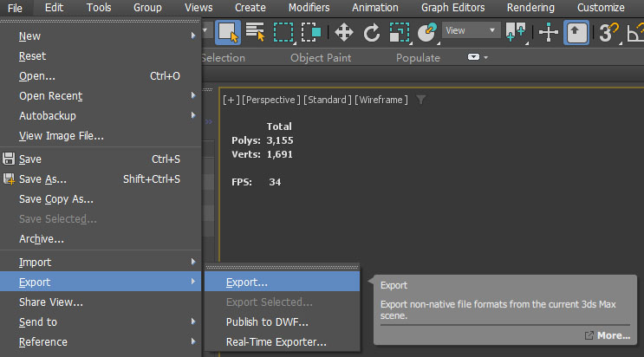Toggle the Keyboard Shortcut Override button

click(x=576, y=32)
